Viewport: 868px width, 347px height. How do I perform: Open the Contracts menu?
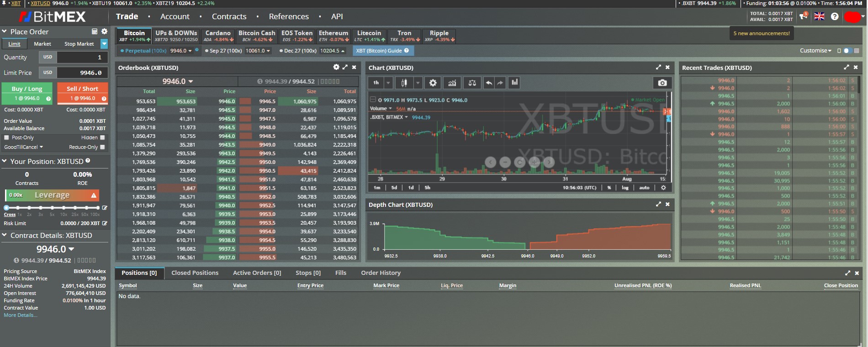pyautogui.click(x=229, y=16)
